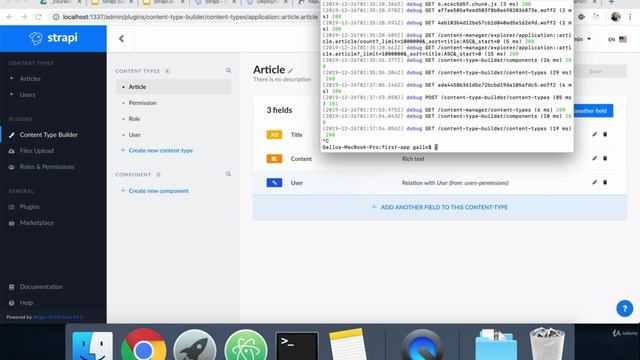
Task: Open Help link in sidebar
Action: (x=26, y=303)
